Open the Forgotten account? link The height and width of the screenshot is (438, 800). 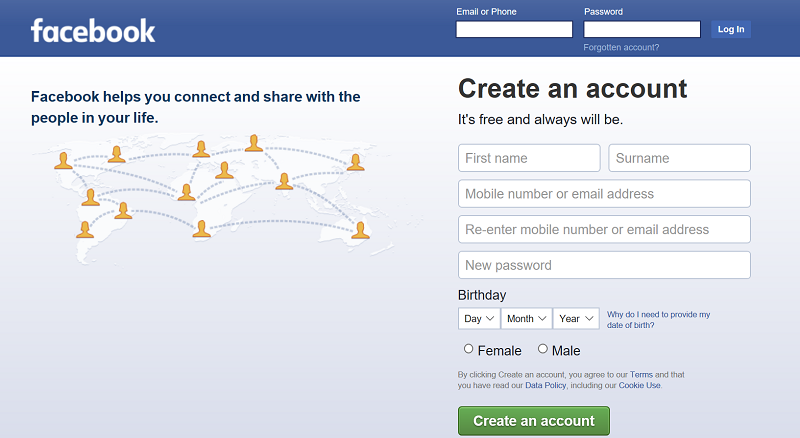(621, 47)
